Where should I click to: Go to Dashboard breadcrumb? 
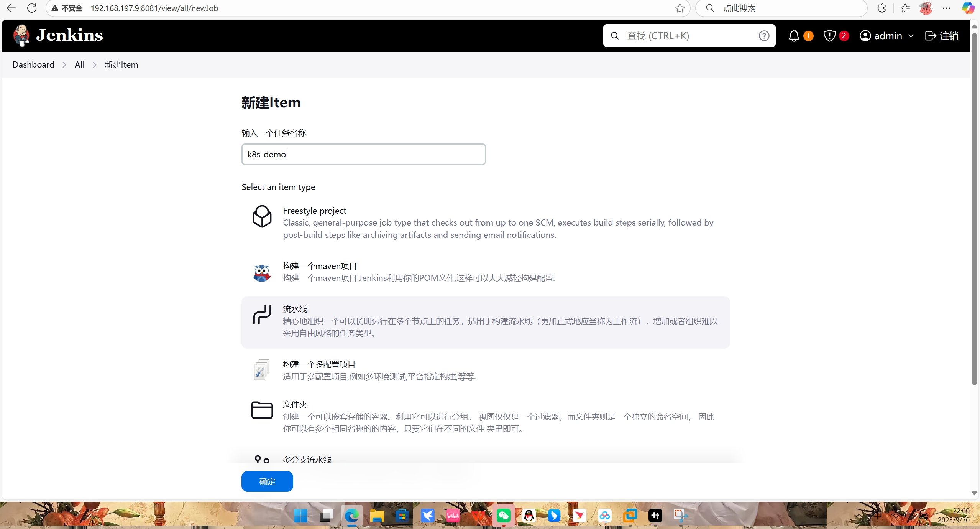pos(33,64)
